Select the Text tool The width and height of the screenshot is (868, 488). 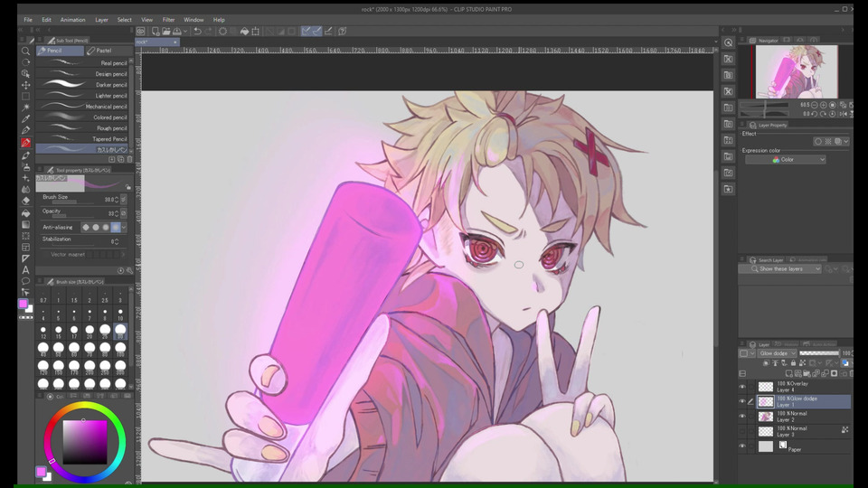(x=25, y=270)
